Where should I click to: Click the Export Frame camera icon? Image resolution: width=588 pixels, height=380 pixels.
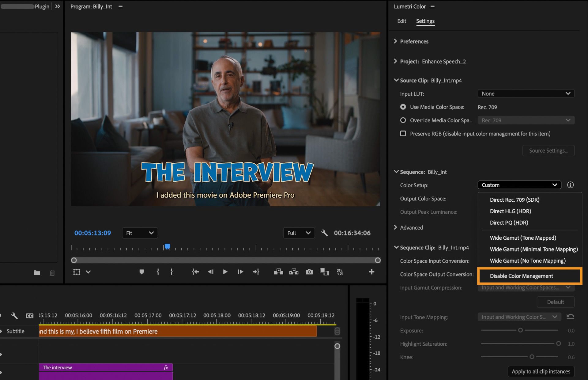tap(309, 272)
